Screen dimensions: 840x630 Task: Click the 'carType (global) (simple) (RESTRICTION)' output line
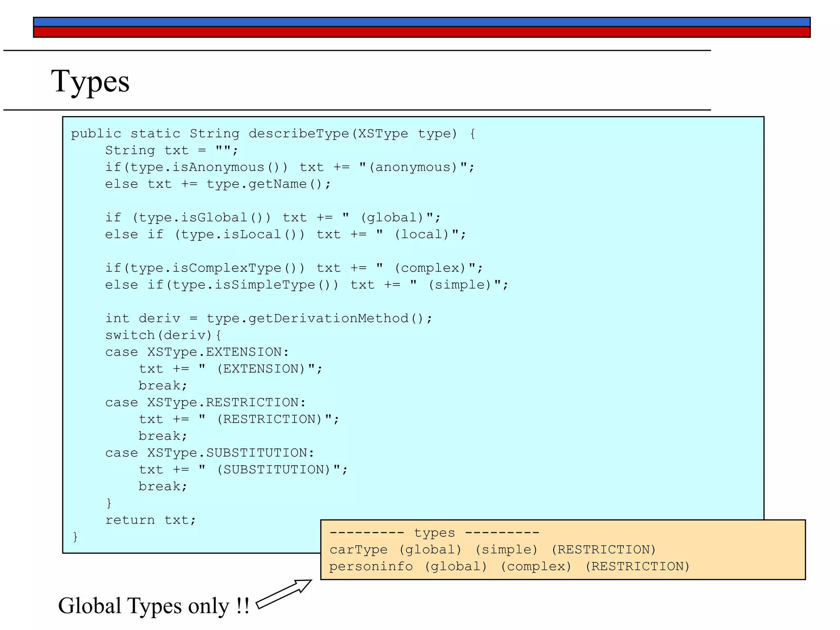[x=493, y=550]
